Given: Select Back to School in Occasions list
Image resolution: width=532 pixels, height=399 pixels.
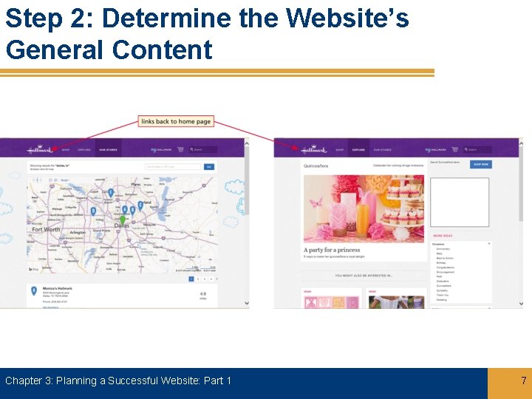Looking at the screenshot, I should click(x=445, y=258).
